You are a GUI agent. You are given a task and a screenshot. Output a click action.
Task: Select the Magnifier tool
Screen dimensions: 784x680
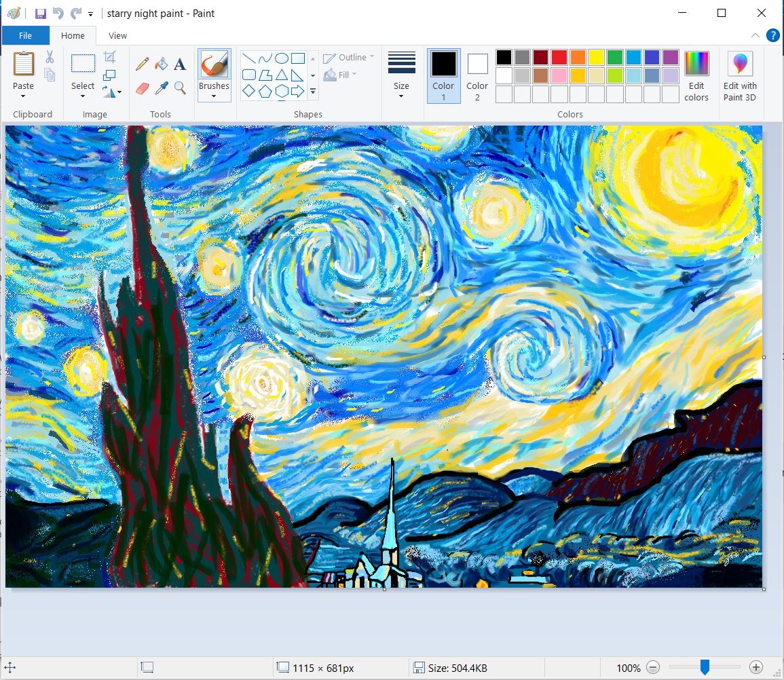tap(179, 88)
